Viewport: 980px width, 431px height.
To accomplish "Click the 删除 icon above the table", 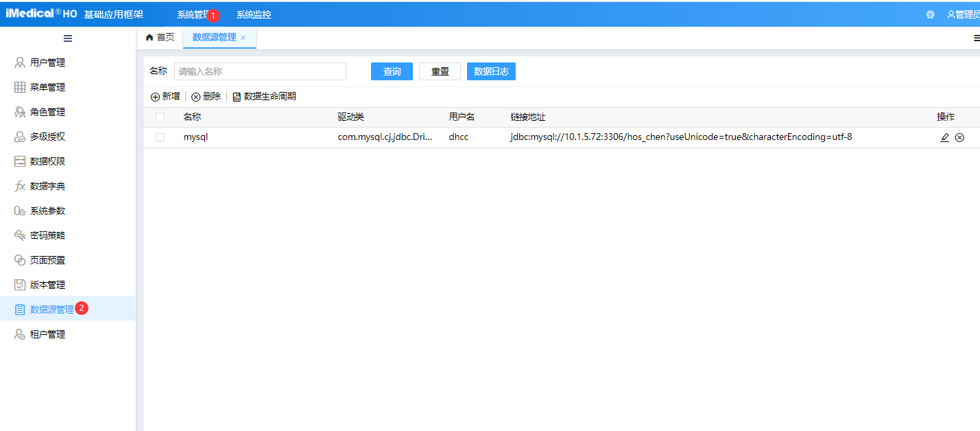I will (x=195, y=96).
